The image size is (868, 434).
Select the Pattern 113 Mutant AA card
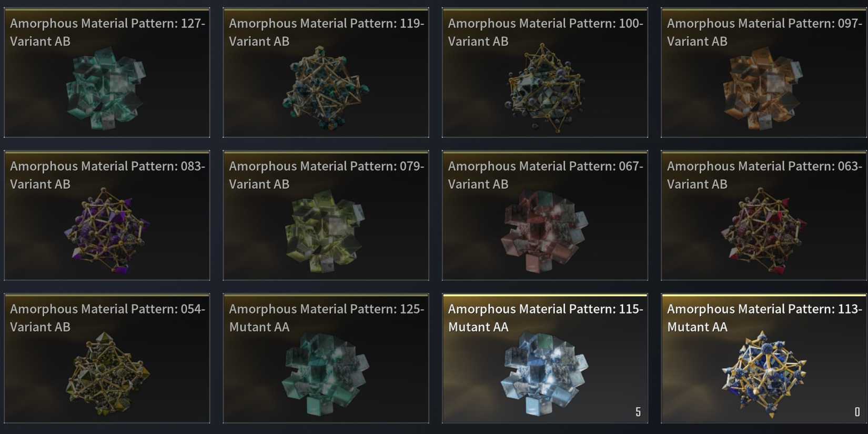tap(764, 358)
